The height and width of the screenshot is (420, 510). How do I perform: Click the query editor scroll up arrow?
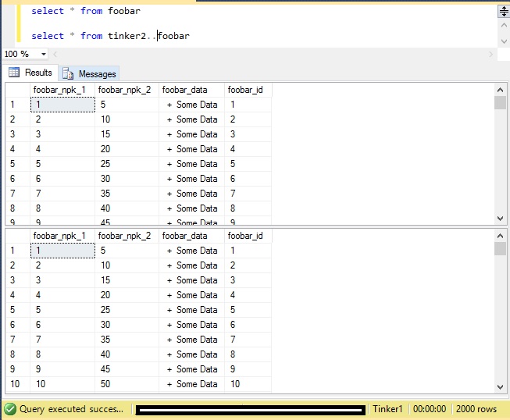click(504, 25)
